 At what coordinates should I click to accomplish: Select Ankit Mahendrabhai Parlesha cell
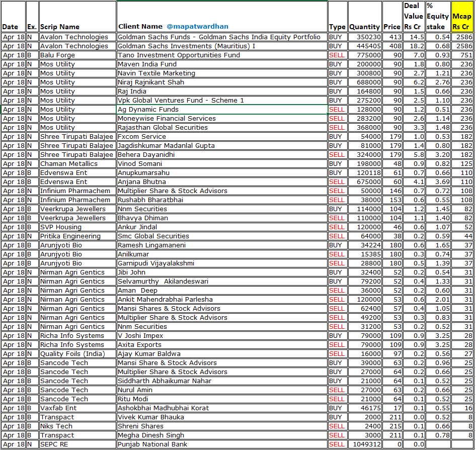pos(222,300)
